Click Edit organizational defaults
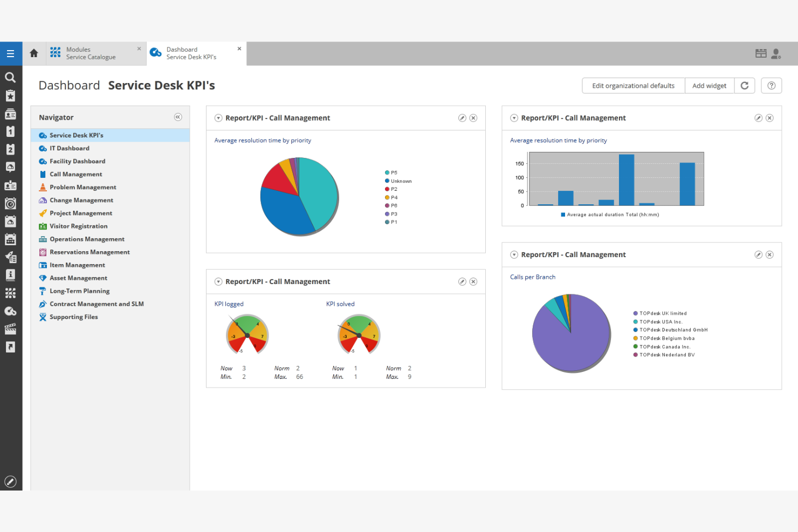 coord(633,85)
